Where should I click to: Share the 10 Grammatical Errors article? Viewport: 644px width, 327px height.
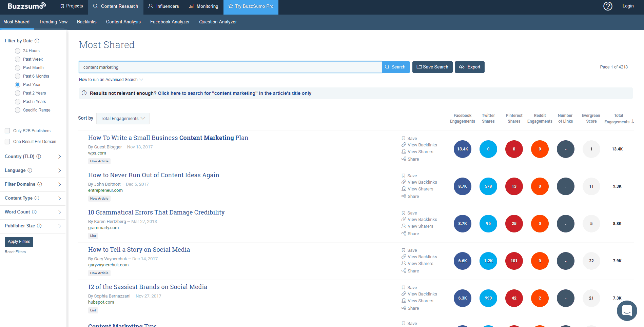click(x=410, y=233)
